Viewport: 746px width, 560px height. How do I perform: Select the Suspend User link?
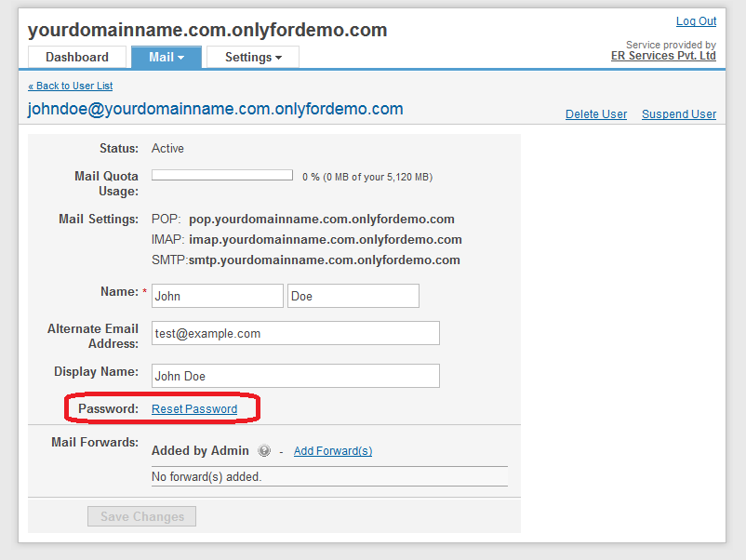(x=679, y=114)
